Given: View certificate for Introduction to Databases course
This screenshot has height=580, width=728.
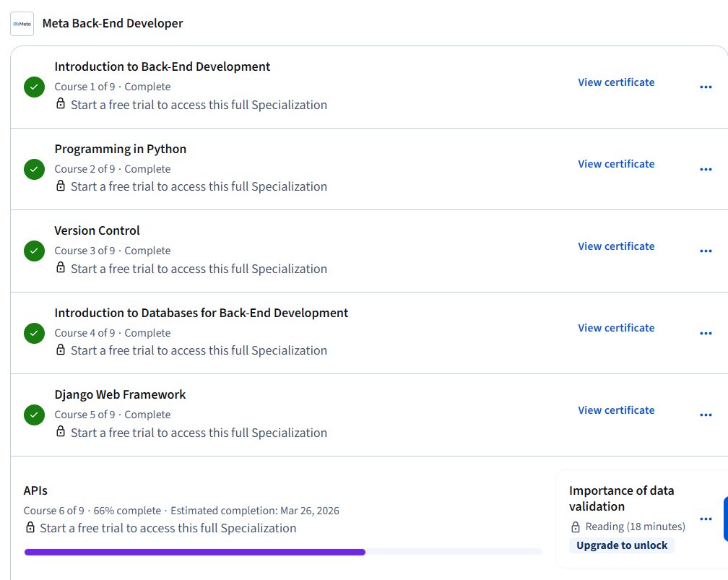Looking at the screenshot, I should coord(616,328).
